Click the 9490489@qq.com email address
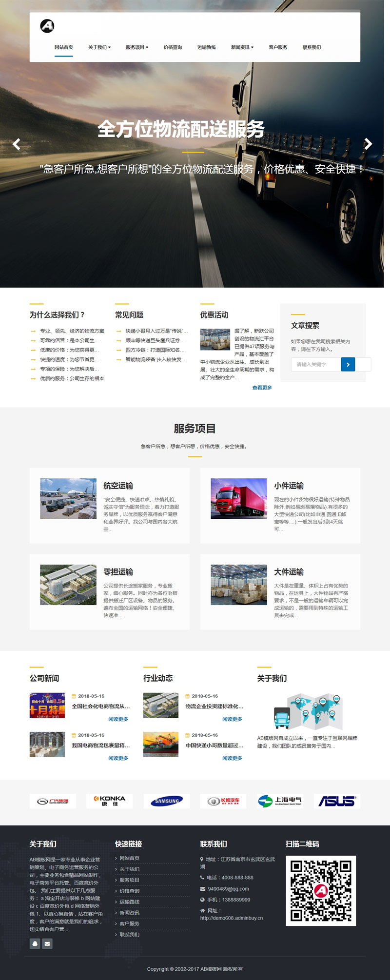390x980 pixels. pos(228,889)
